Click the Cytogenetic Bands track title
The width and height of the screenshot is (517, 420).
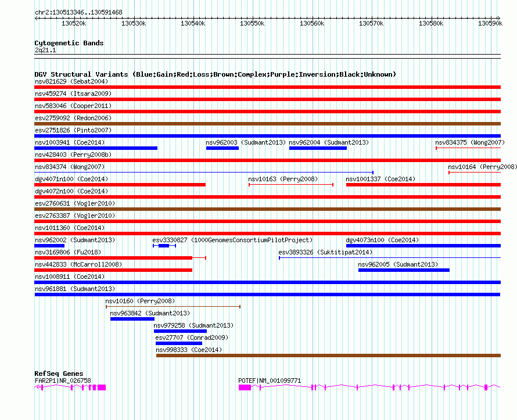69,43
